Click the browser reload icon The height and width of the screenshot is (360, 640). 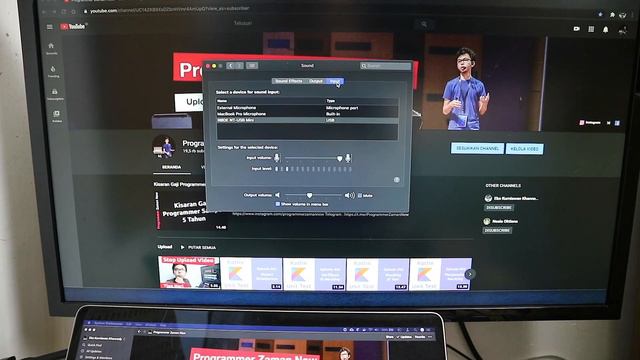[64, 12]
